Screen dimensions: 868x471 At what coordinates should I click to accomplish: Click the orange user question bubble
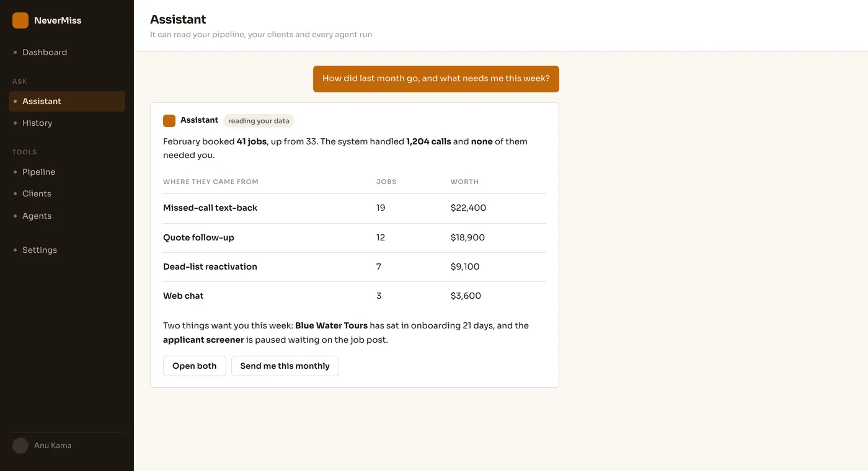[x=436, y=79]
